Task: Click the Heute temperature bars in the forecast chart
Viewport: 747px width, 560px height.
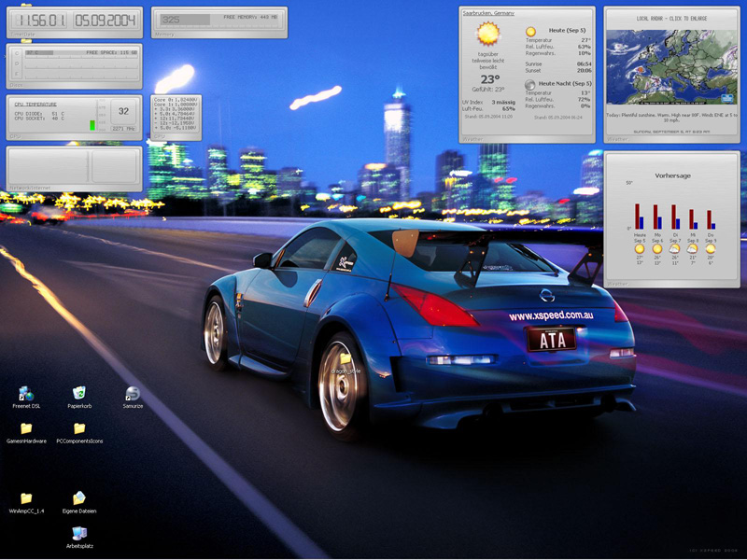Action: [640, 217]
